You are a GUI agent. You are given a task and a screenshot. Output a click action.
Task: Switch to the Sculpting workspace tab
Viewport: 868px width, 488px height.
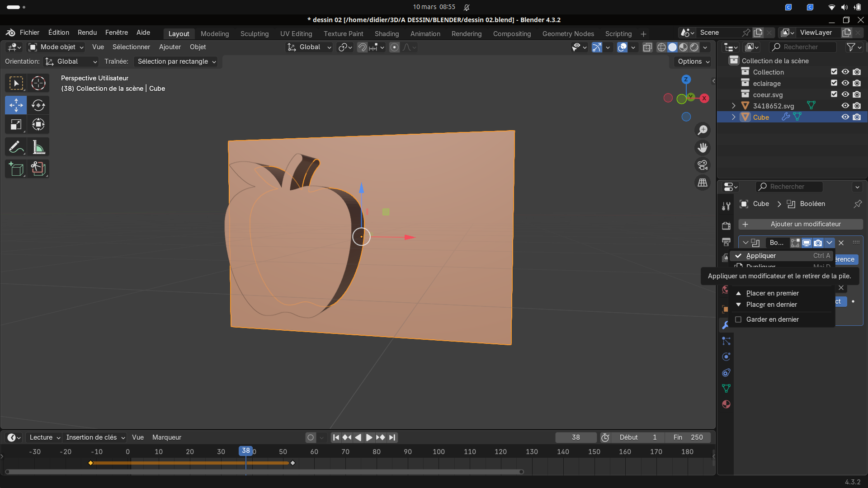(x=254, y=34)
